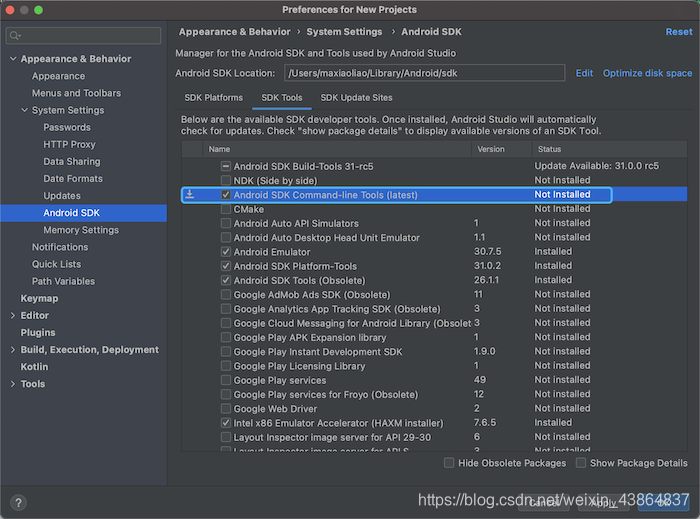Open Memory Settings page
Image resolution: width=700 pixels, height=519 pixels.
point(81,230)
